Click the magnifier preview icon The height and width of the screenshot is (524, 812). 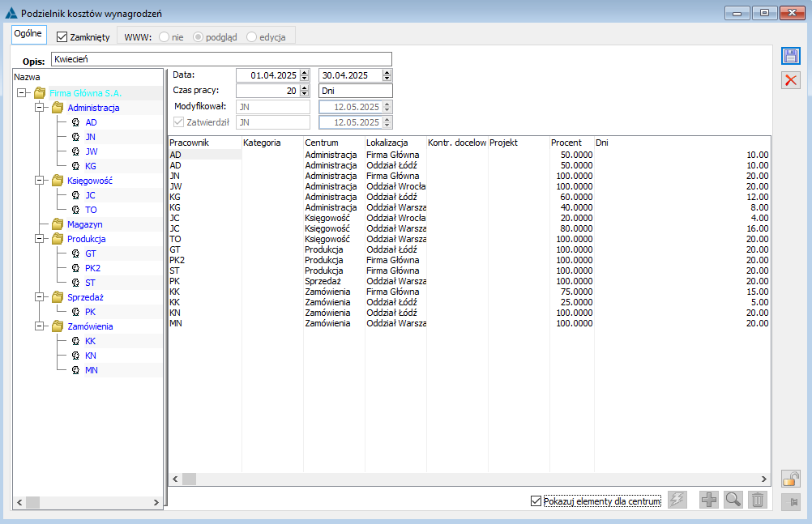click(x=733, y=500)
